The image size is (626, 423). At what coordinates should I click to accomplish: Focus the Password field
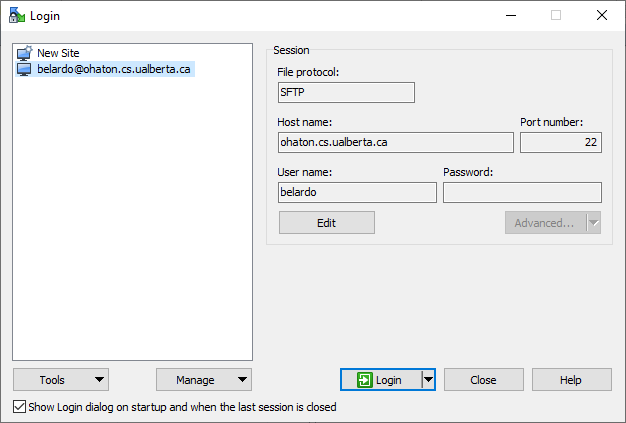click(x=522, y=192)
